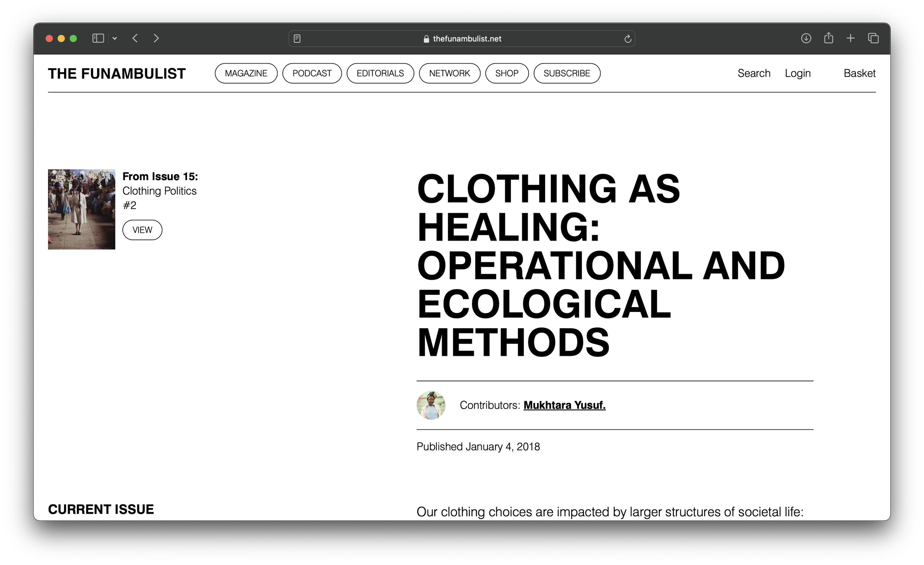924x565 pixels.
Task: Open Reader view icon in address bar
Action: [x=297, y=39]
